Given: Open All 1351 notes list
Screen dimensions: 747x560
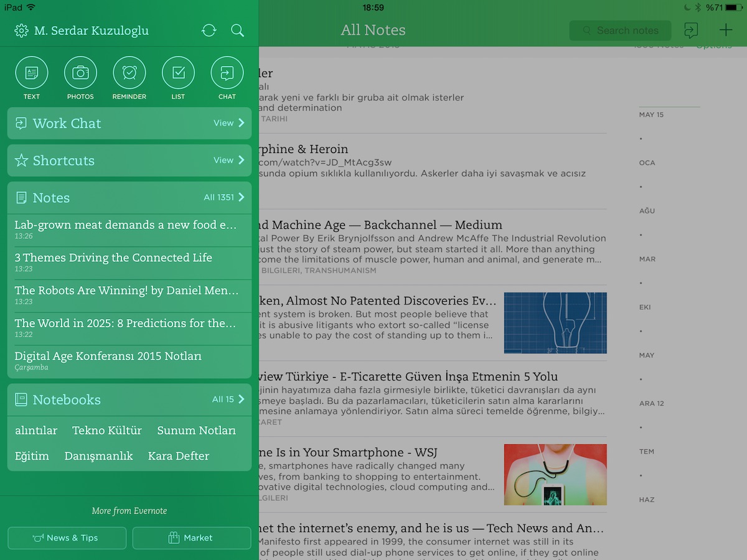Looking at the screenshot, I should [224, 198].
